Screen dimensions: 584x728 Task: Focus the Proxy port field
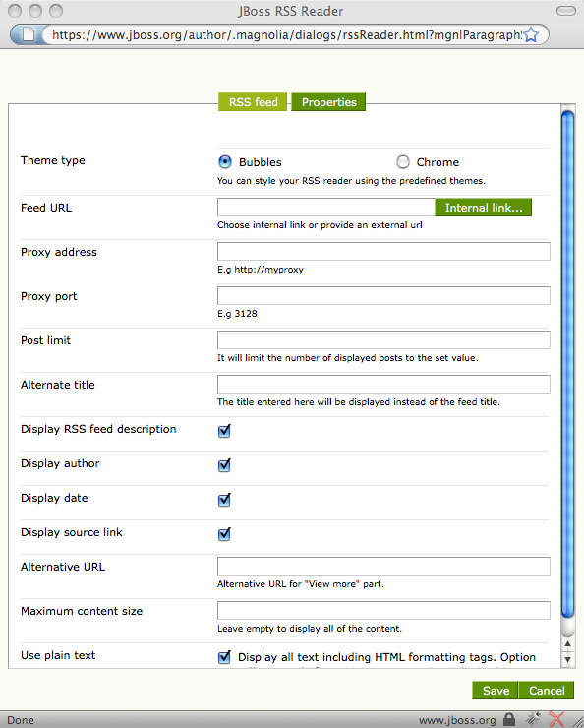click(x=383, y=296)
